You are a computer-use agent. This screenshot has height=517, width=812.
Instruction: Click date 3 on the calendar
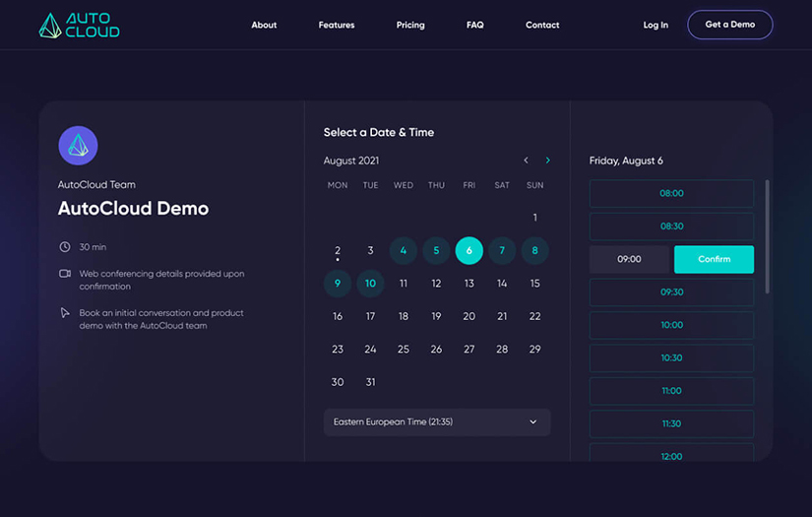click(370, 251)
